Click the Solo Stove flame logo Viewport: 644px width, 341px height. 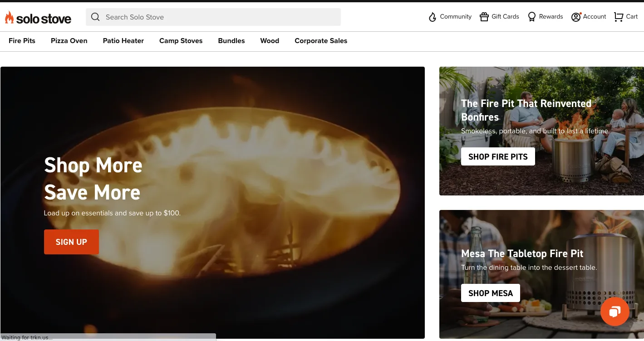10,18
